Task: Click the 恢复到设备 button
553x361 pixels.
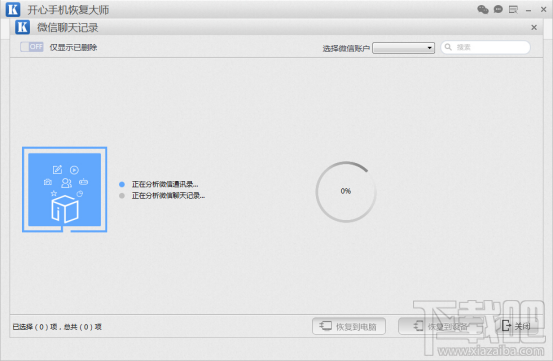Action: point(441,326)
